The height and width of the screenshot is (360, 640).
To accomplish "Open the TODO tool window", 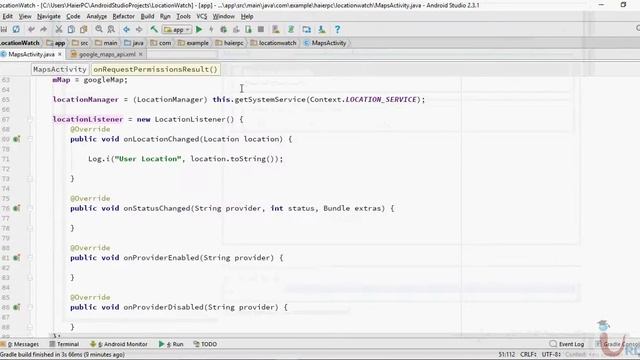I will pyautogui.click(x=205, y=344).
